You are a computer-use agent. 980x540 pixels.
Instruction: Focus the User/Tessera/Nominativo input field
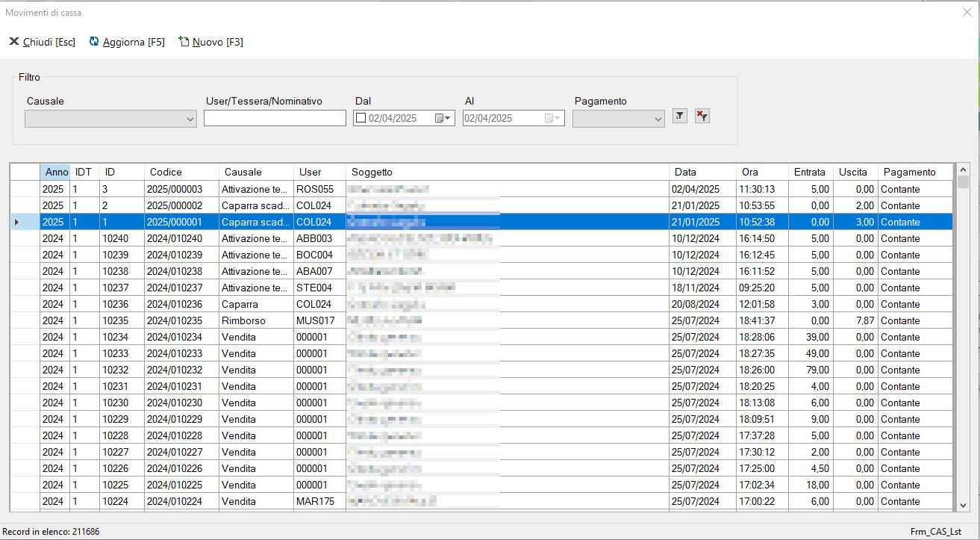tap(275, 118)
